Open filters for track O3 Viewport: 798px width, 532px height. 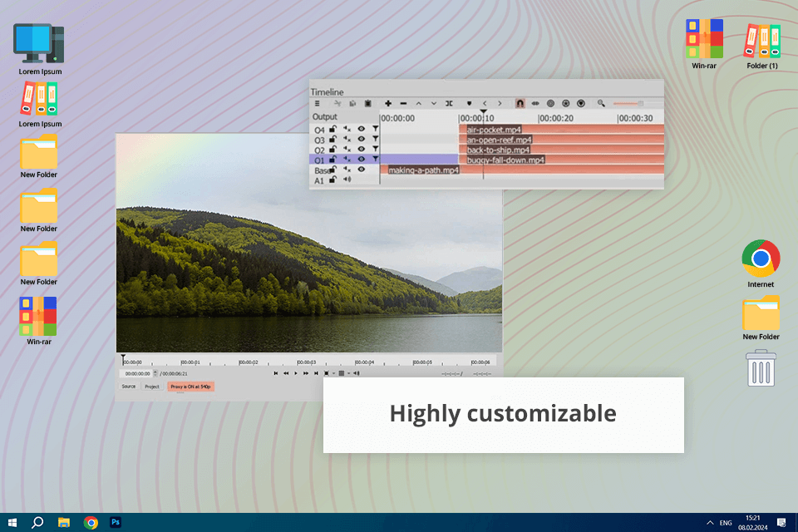pos(376,139)
